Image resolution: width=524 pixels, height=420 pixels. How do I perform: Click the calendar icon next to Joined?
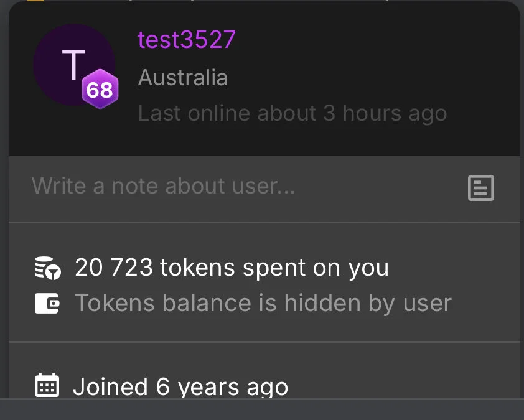click(x=47, y=385)
